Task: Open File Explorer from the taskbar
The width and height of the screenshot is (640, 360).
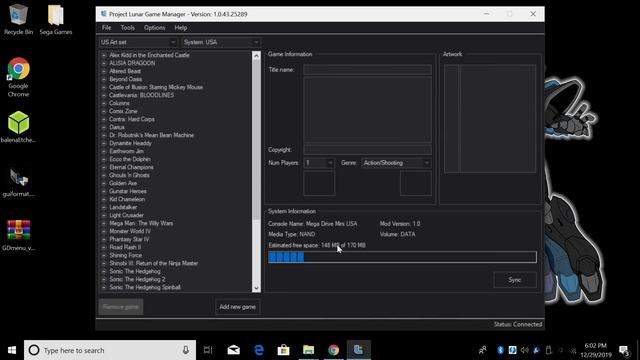Action: pyautogui.click(x=309, y=350)
